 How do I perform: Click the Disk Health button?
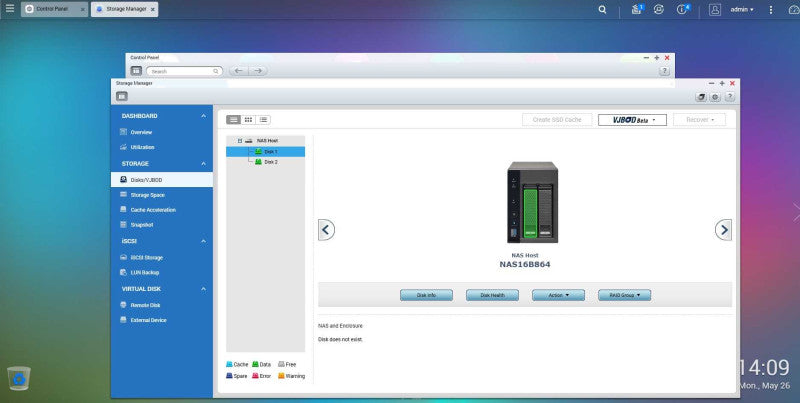click(492, 295)
